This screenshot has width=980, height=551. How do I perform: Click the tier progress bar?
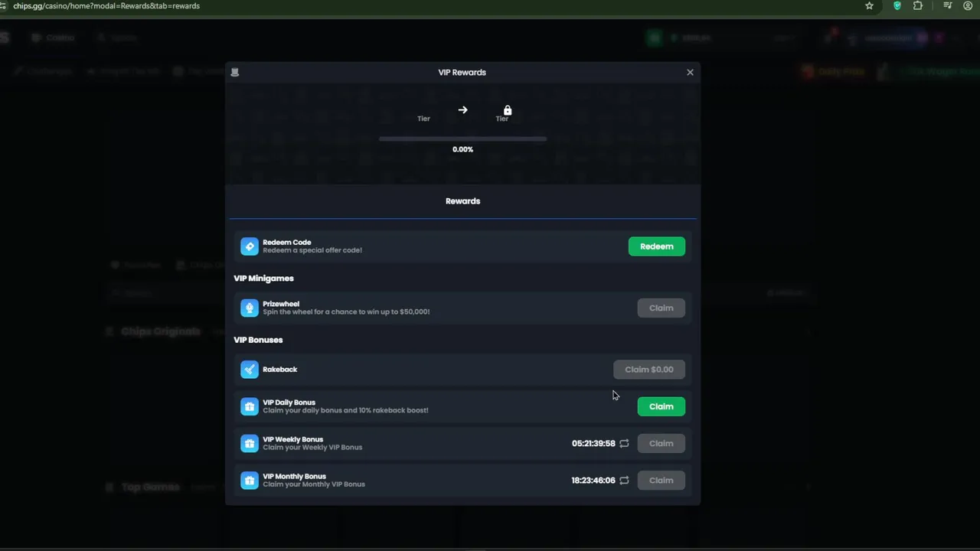click(462, 139)
